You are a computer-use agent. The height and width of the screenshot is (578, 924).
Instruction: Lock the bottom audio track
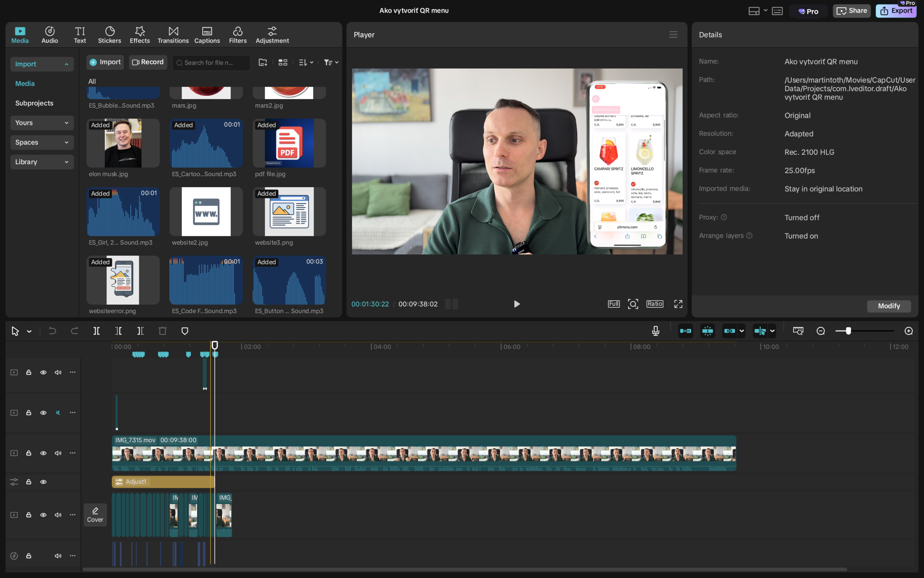[29, 556]
